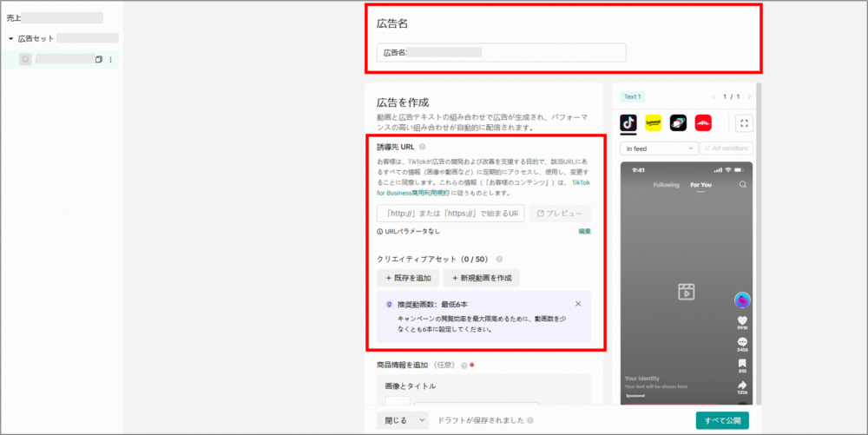Collapse the 広告セット tree node

[x=10, y=38]
